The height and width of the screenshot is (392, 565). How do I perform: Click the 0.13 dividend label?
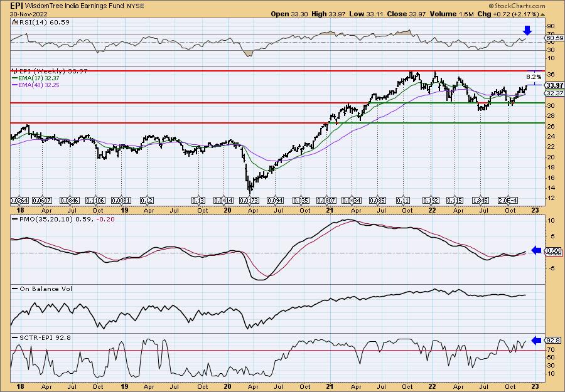click(x=198, y=200)
